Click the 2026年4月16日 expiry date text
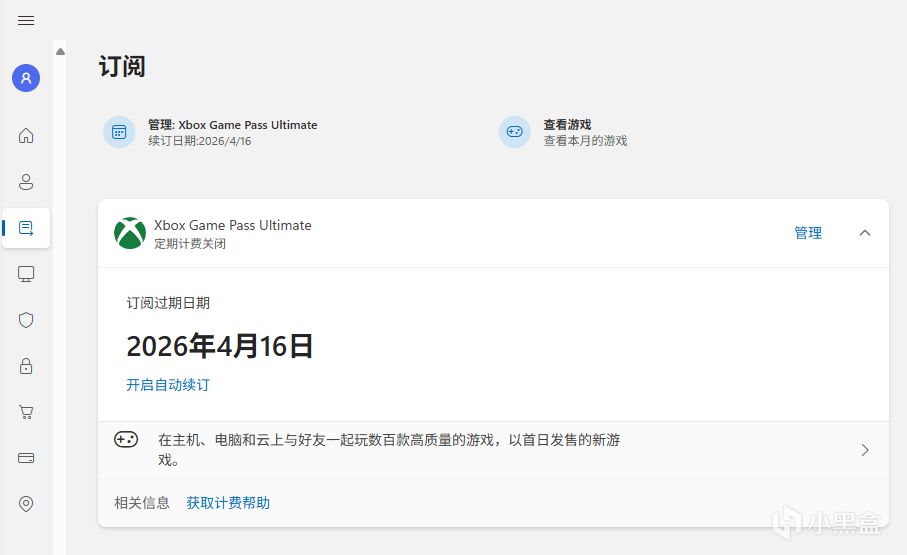 (x=220, y=346)
